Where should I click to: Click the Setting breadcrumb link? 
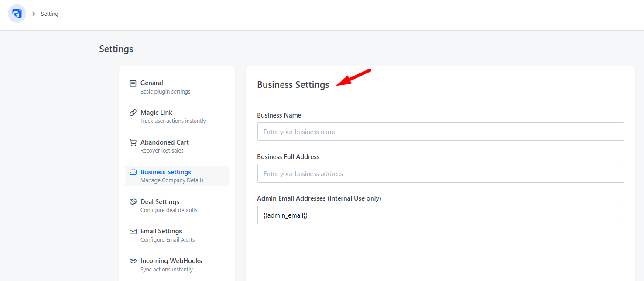tap(50, 14)
